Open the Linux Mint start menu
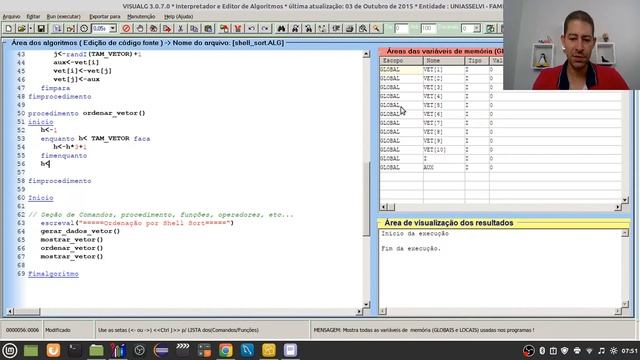This screenshot has width=640, height=360. tap(9, 350)
